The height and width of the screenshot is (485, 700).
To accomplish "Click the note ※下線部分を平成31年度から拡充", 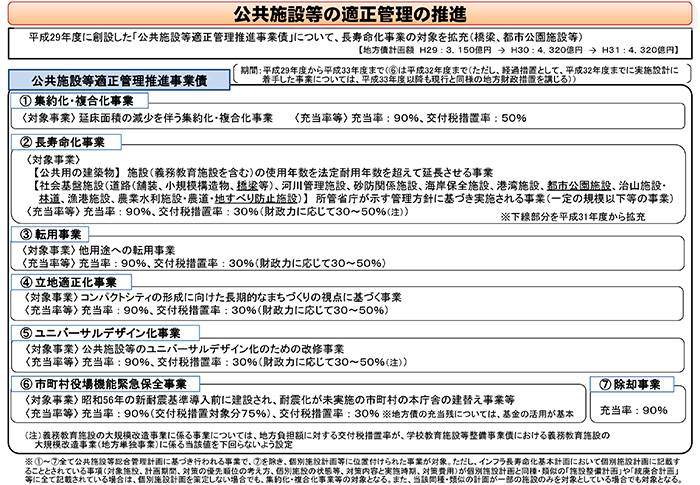I will tap(573, 217).
